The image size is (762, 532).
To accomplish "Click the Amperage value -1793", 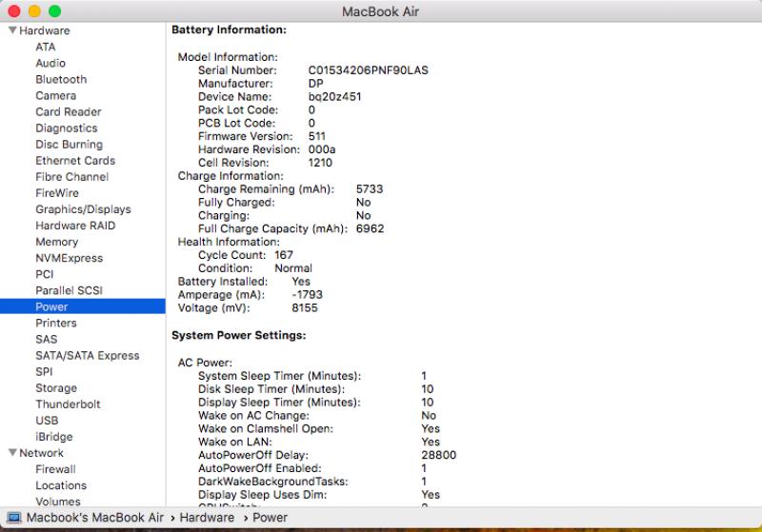I will 307,295.
